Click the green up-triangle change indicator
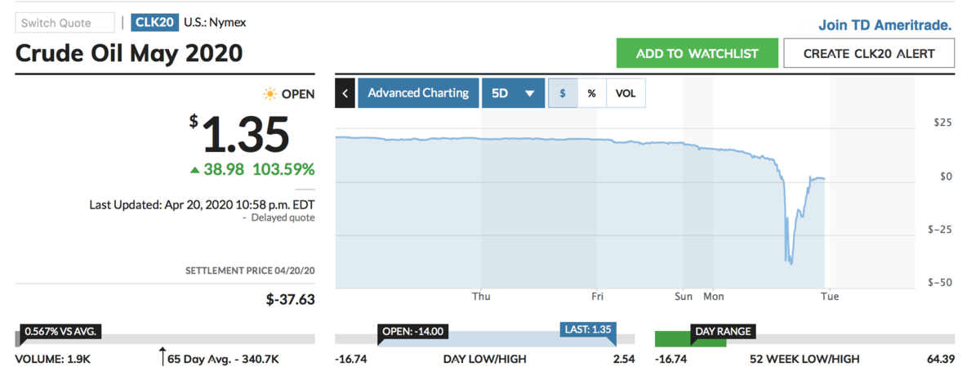Image resolution: width=980 pixels, height=376 pixels. (194, 170)
